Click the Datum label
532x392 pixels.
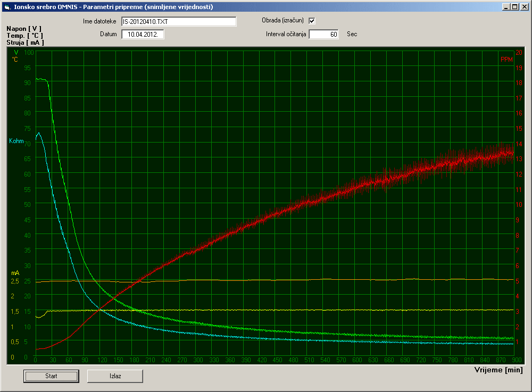[108, 34]
